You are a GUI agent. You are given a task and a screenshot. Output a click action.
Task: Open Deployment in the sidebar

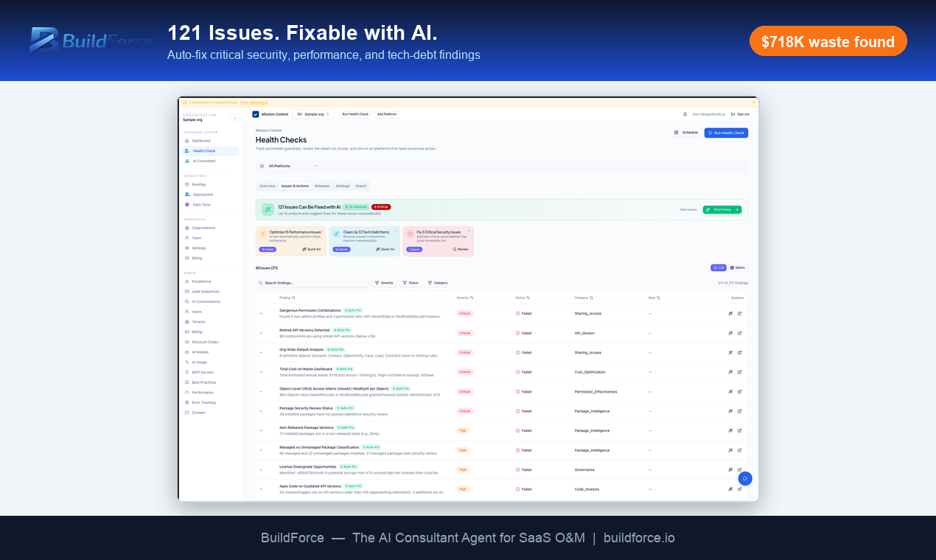coord(203,195)
